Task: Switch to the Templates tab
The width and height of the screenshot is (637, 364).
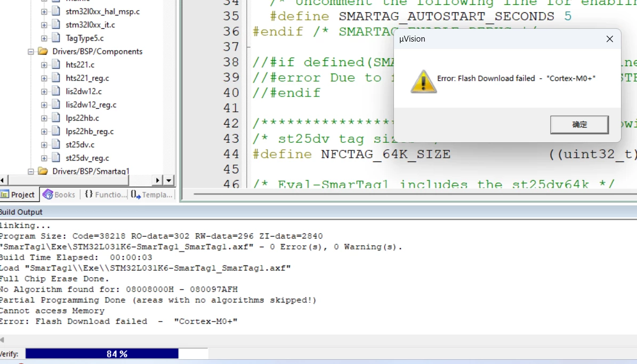Action: [x=152, y=195]
